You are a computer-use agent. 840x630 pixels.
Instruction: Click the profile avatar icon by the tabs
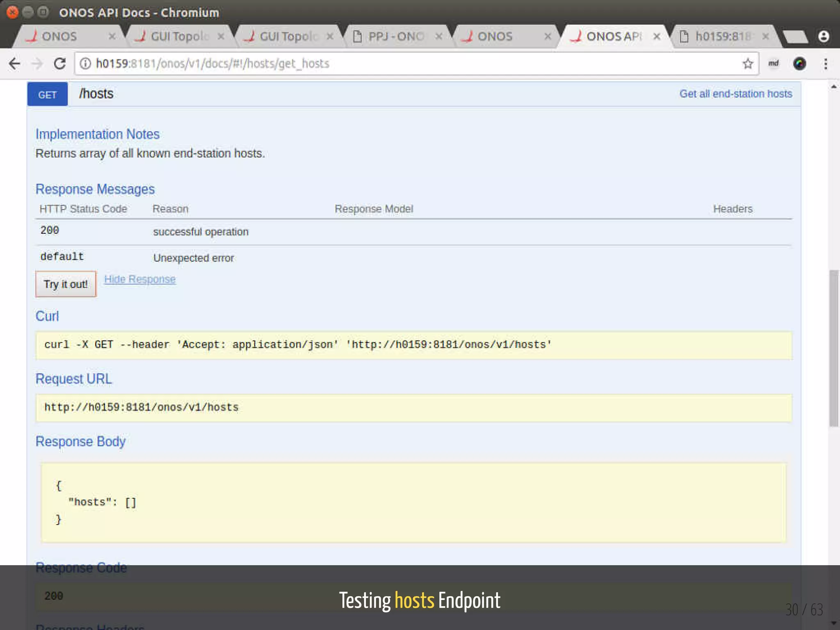pos(824,37)
